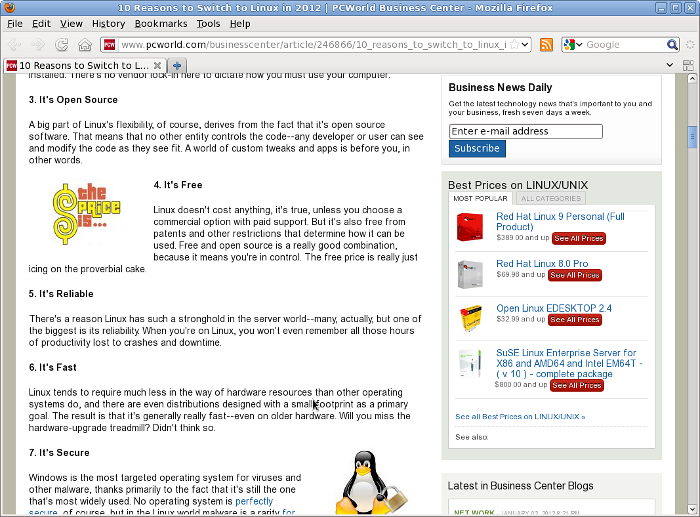Image resolution: width=700 pixels, height=517 pixels.
Task: Run search with the magnifier icon
Action: pyautogui.click(x=672, y=45)
